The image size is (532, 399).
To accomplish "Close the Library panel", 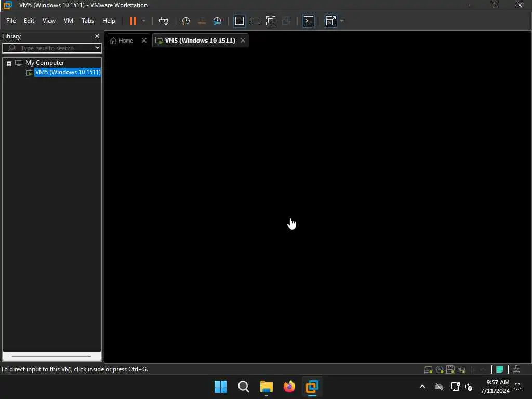I will tap(97, 36).
